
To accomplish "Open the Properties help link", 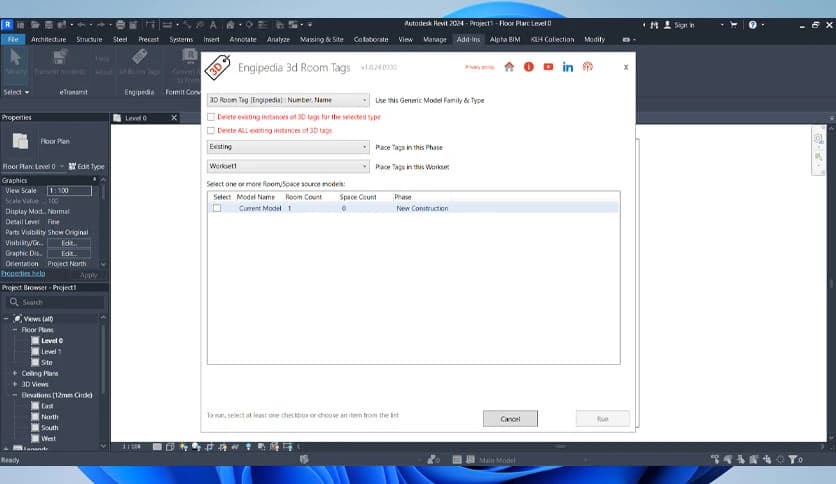I will pos(23,273).
